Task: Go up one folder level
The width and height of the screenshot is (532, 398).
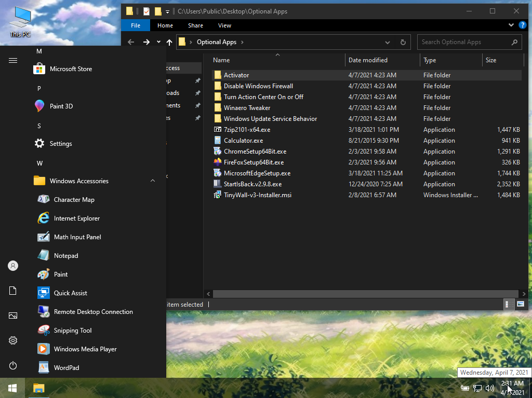Action: coord(169,42)
